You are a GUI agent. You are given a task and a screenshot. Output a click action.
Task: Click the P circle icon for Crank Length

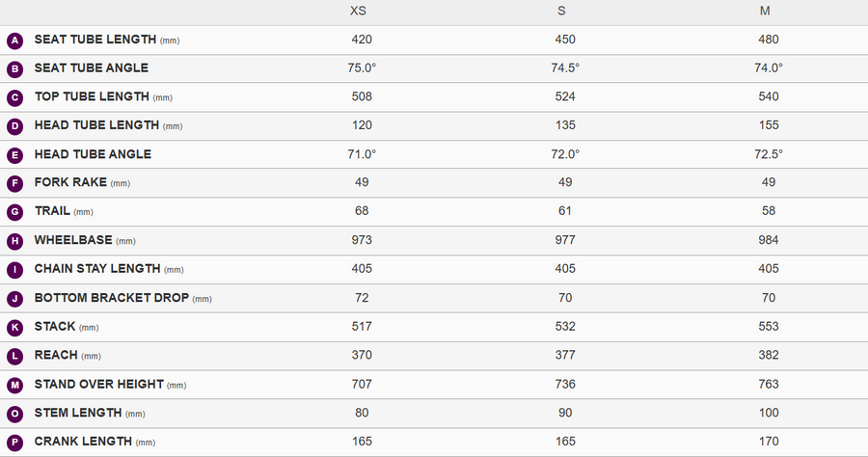14,443
